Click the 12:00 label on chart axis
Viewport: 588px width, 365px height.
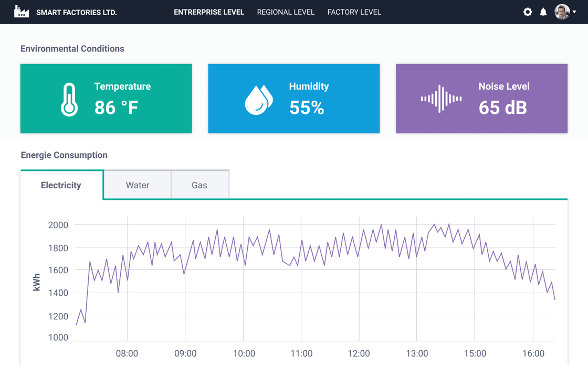coord(359,353)
